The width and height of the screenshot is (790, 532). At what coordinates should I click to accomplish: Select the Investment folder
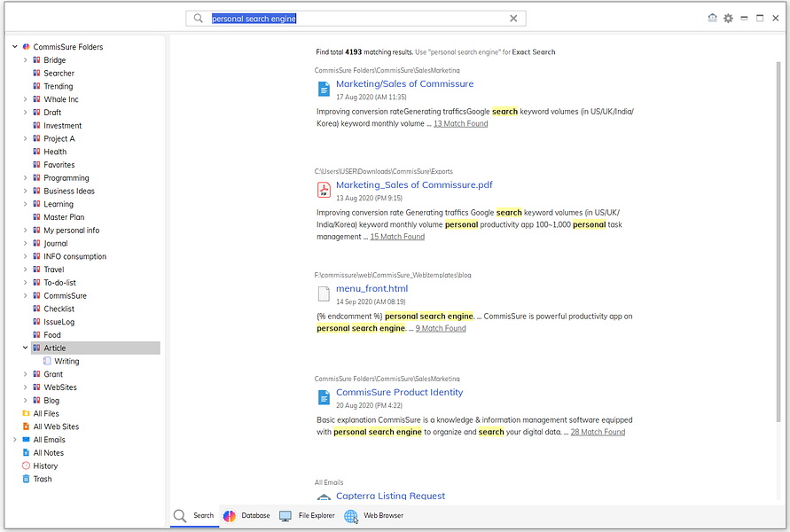click(62, 125)
